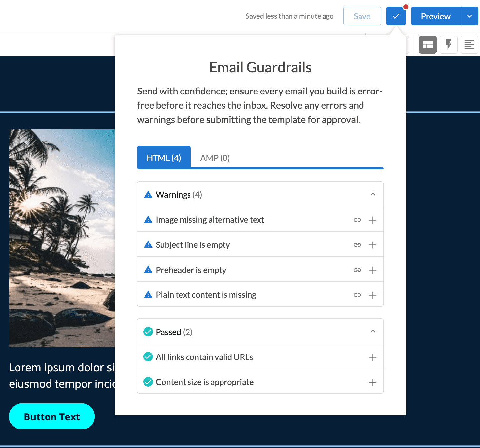Viewport: 480px width, 448px height.
Task: Click the cyan 'Button Text' button
Action: click(51, 416)
